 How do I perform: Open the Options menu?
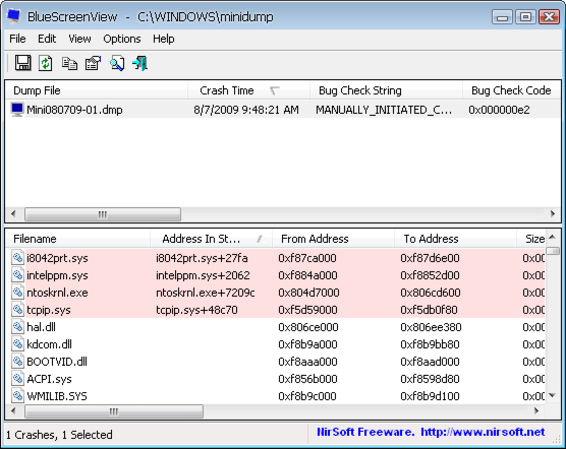(x=122, y=39)
